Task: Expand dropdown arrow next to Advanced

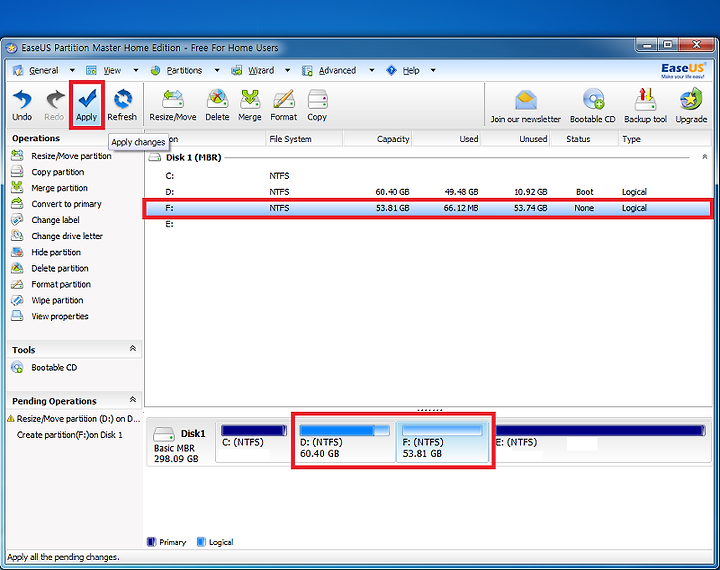Action: pos(371,70)
